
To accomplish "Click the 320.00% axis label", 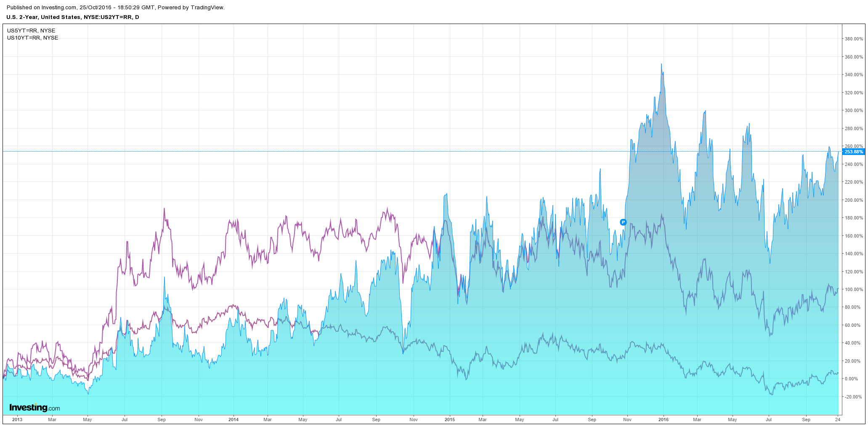I will [x=854, y=93].
